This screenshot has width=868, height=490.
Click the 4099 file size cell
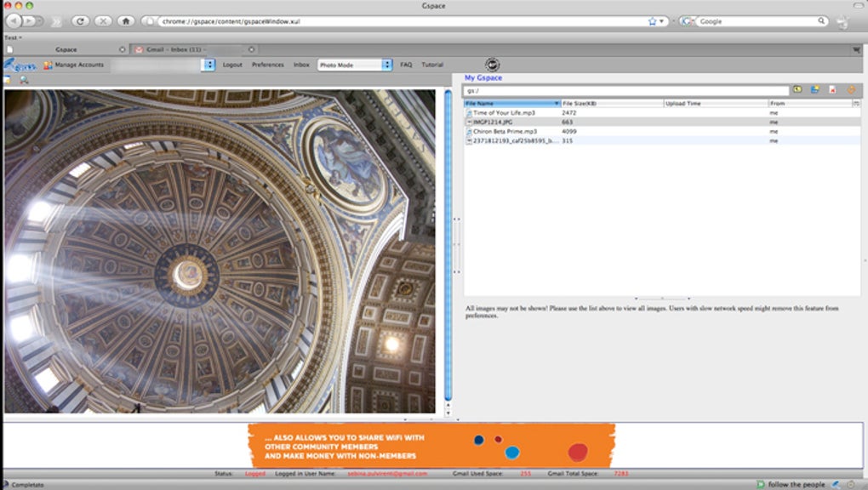click(x=569, y=132)
